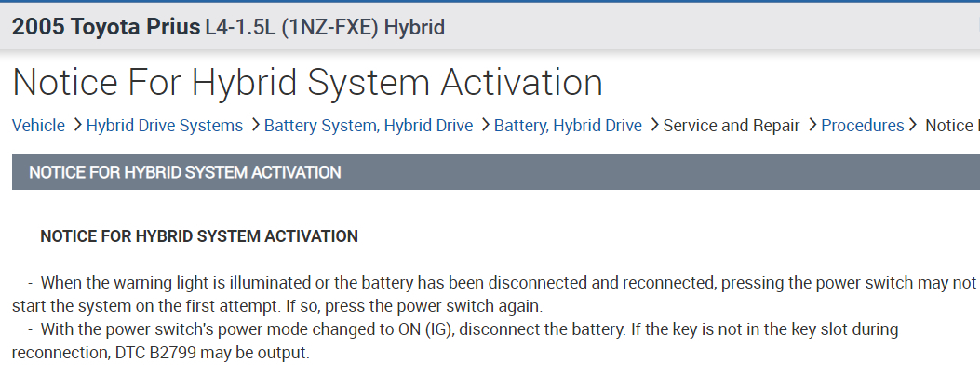Click the large Notice For Hybrid System Activation title
Screen dimensions: 980x376
point(307,82)
